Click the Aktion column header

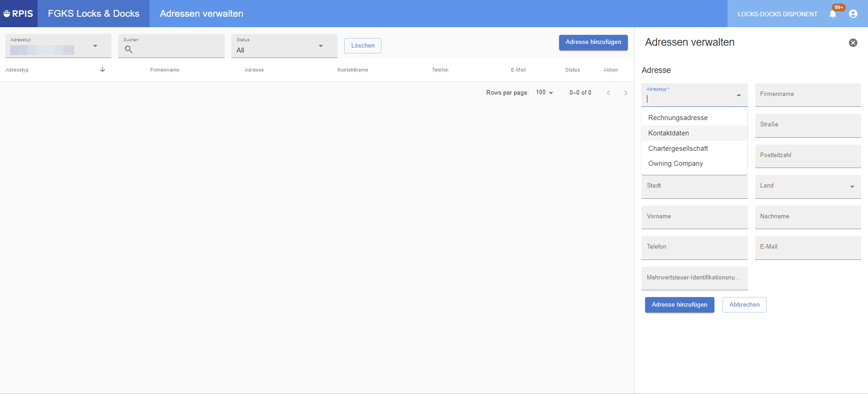click(611, 70)
